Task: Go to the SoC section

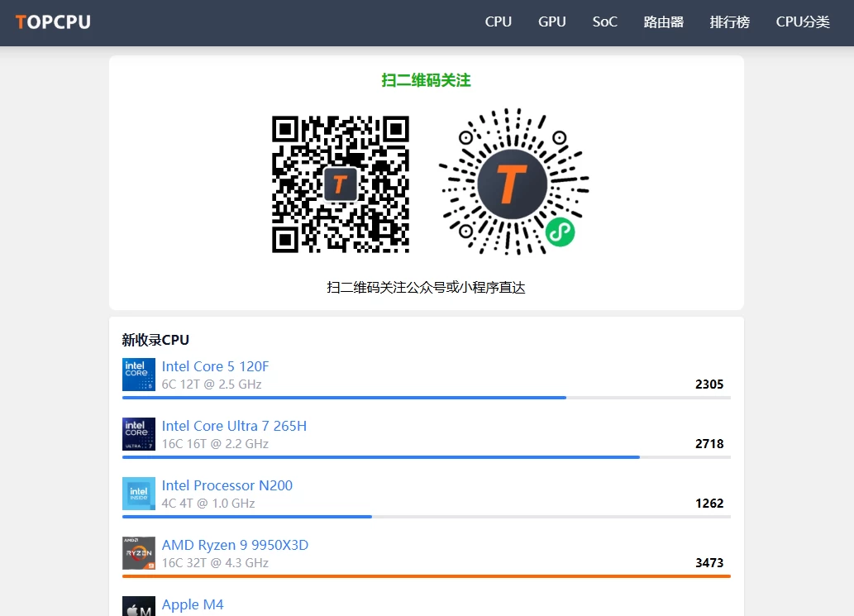Action: coord(604,22)
